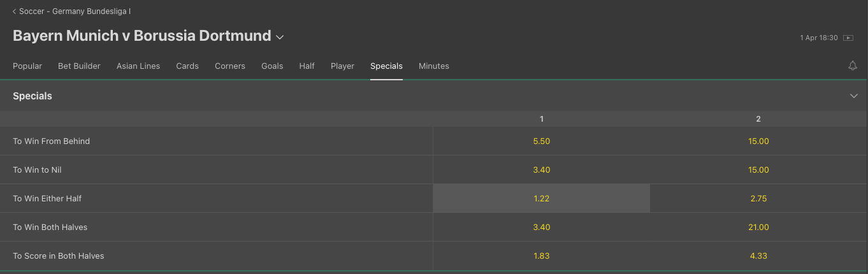This screenshot has width=868, height=274.
Task: Click the live stream video icon
Action: (x=848, y=38)
